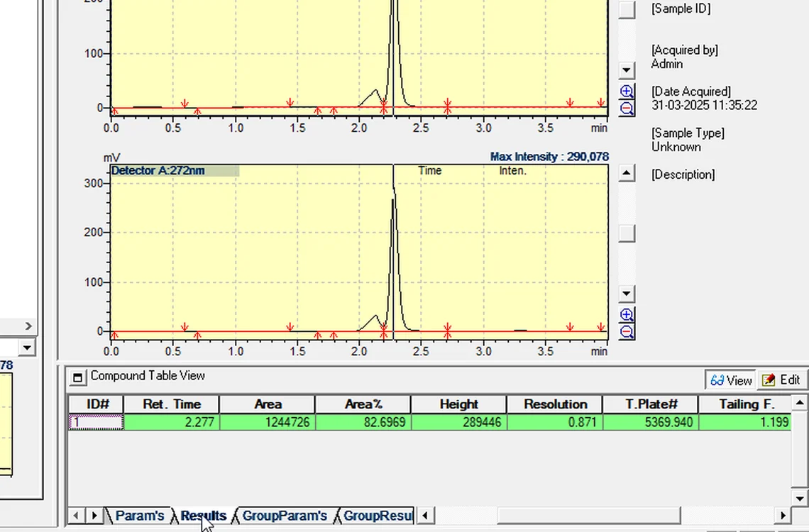Click date acquired value 31-03-2025 11:35:22
809x532 pixels.
704,105
